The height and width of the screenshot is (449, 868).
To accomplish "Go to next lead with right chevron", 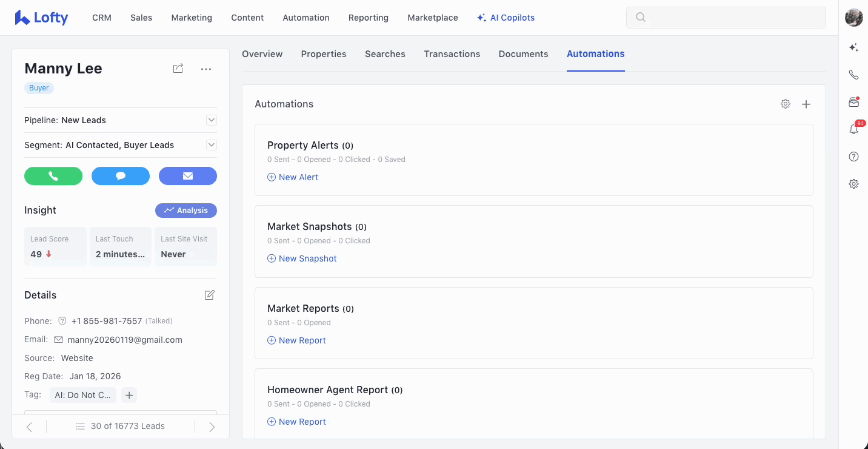I will click(212, 427).
